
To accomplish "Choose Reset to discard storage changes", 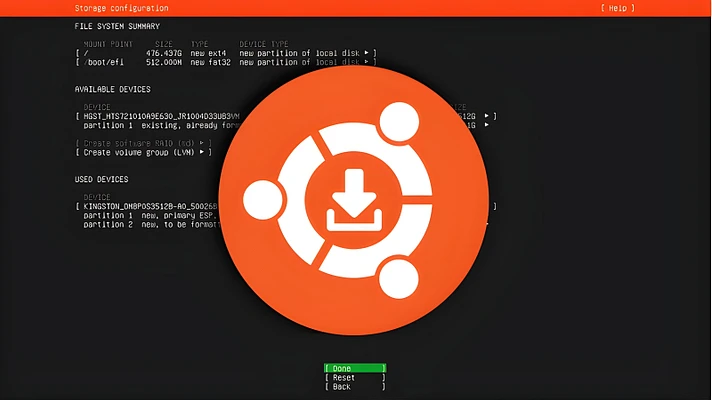I will (x=355, y=377).
